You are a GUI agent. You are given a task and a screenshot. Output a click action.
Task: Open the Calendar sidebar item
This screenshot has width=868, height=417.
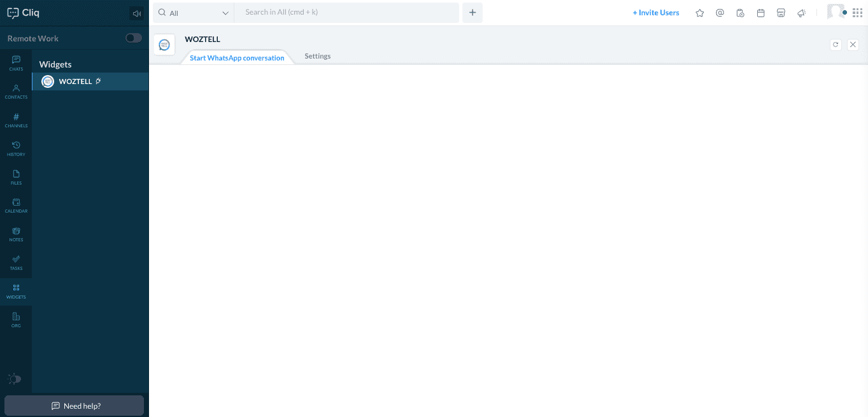[16, 206]
